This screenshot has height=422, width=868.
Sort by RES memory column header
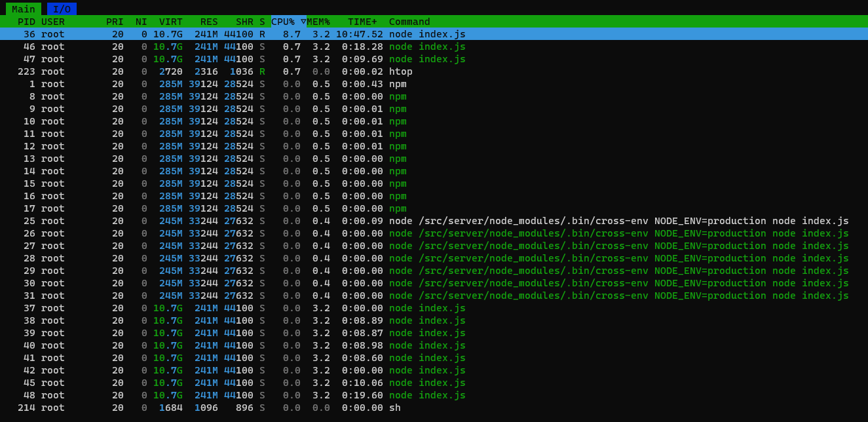(x=209, y=22)
